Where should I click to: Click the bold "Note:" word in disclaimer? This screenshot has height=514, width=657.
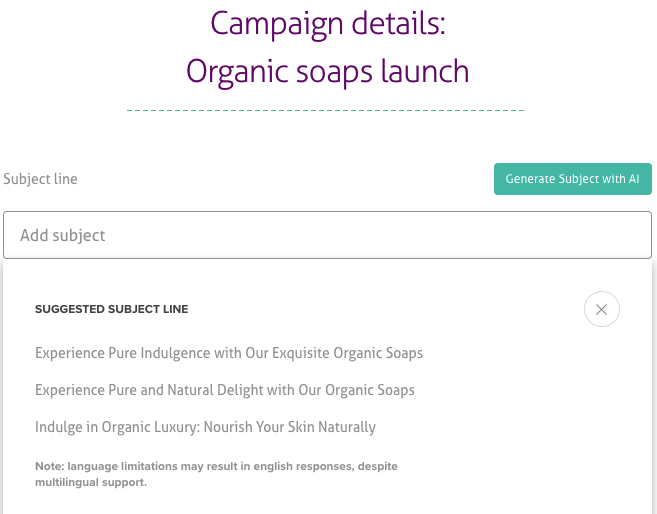[49, 467]
